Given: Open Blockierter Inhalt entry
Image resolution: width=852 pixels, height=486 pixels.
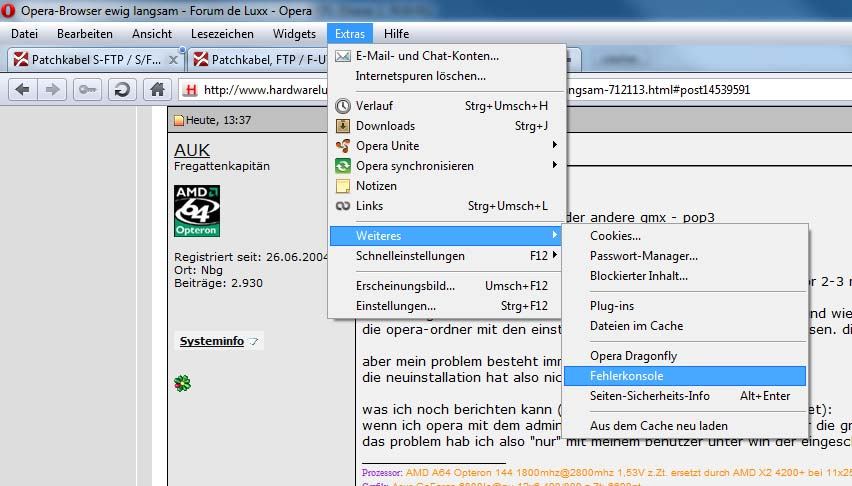Looking at the screenshot, I should pyautogui.click(x=685, y=276).
